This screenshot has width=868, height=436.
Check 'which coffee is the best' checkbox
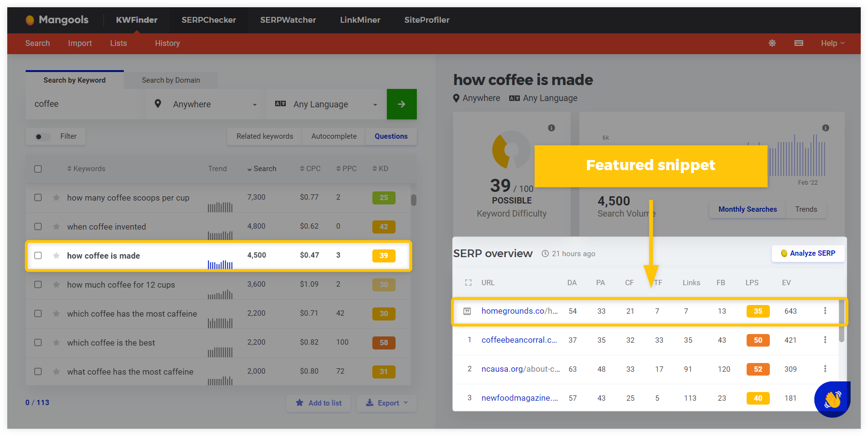click(x=38, y=343)
